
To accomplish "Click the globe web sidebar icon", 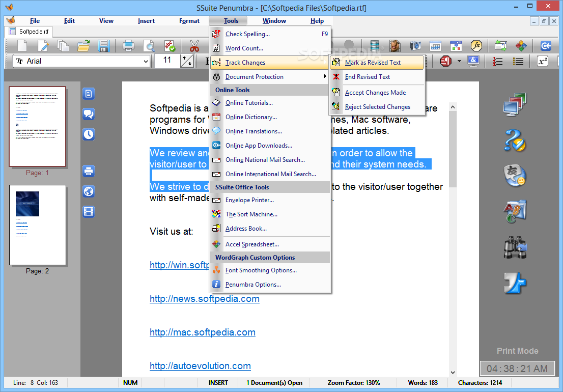I will point(89,191).
